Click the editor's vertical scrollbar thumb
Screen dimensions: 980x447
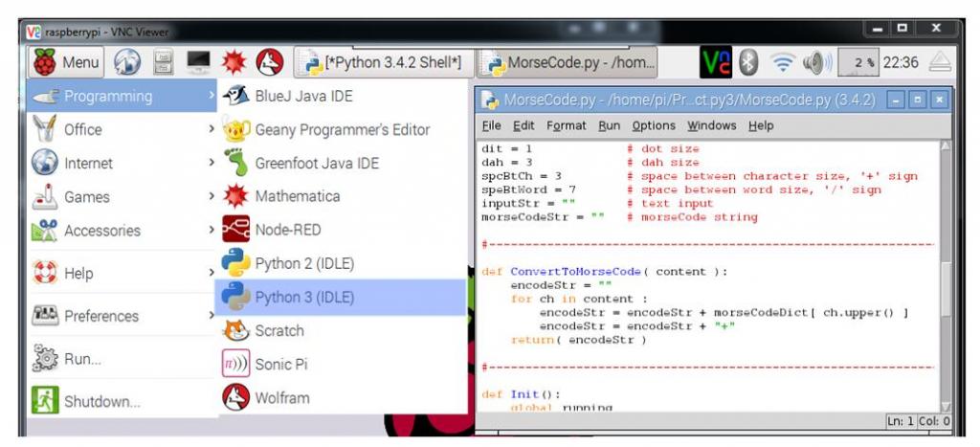(x=945, y=289)
